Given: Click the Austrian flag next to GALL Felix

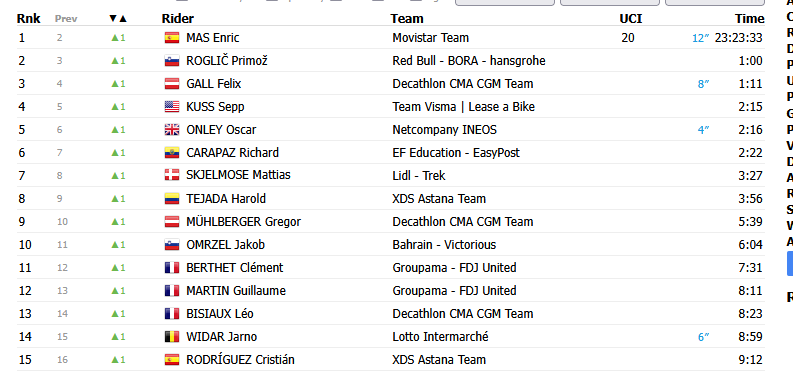Looking at the screenshot, I should click(x=172, y=84).
